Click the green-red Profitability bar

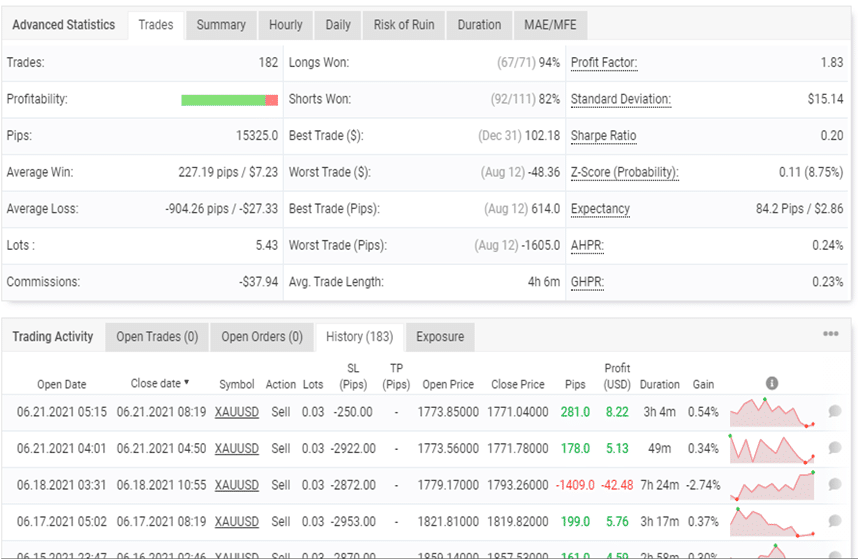click(229, 100)
